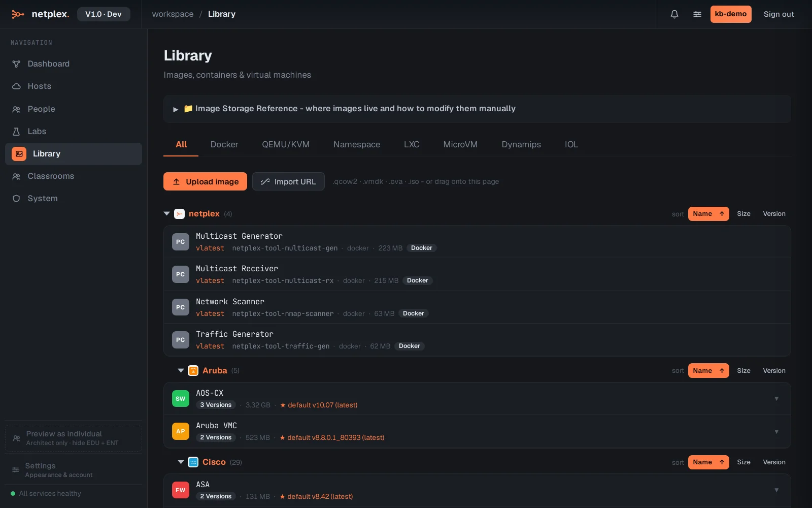Click the FW badge for ASA
This screenshot has width=812, height=508.
click(x=181, y=490)
